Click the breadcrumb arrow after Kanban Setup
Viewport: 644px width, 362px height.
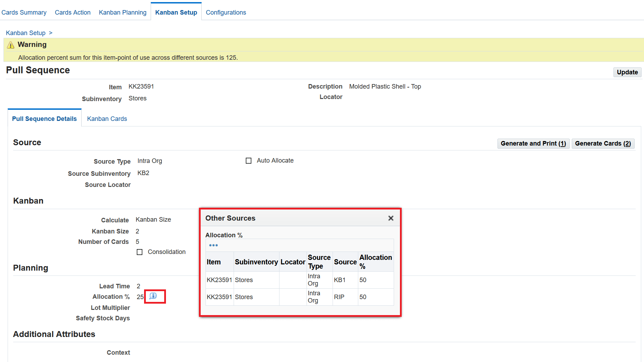tap(51, 33)
